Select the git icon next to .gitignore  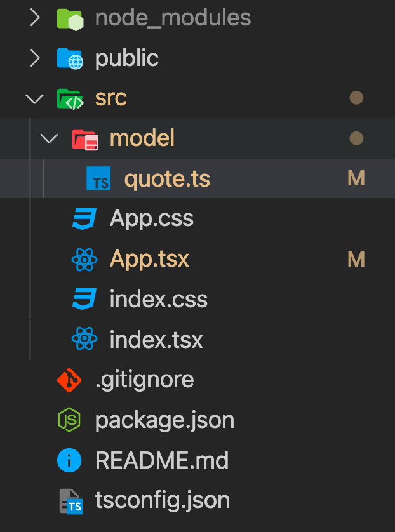click(70, 380)
